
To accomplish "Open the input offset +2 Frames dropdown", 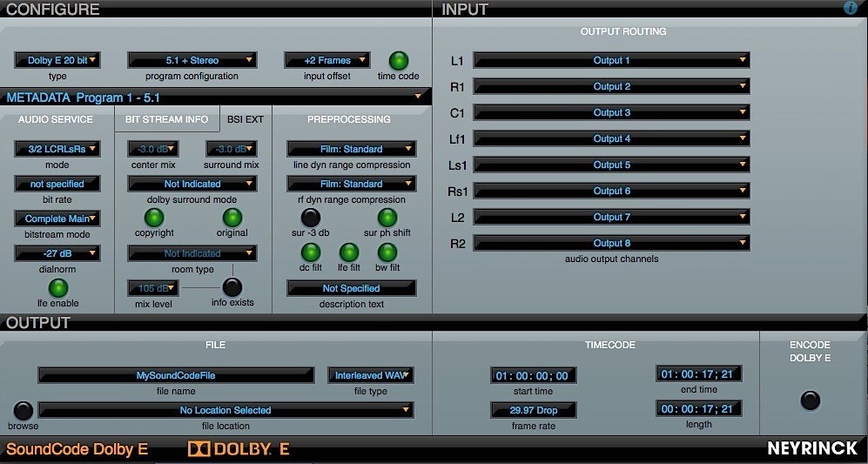I will [327, 60].
